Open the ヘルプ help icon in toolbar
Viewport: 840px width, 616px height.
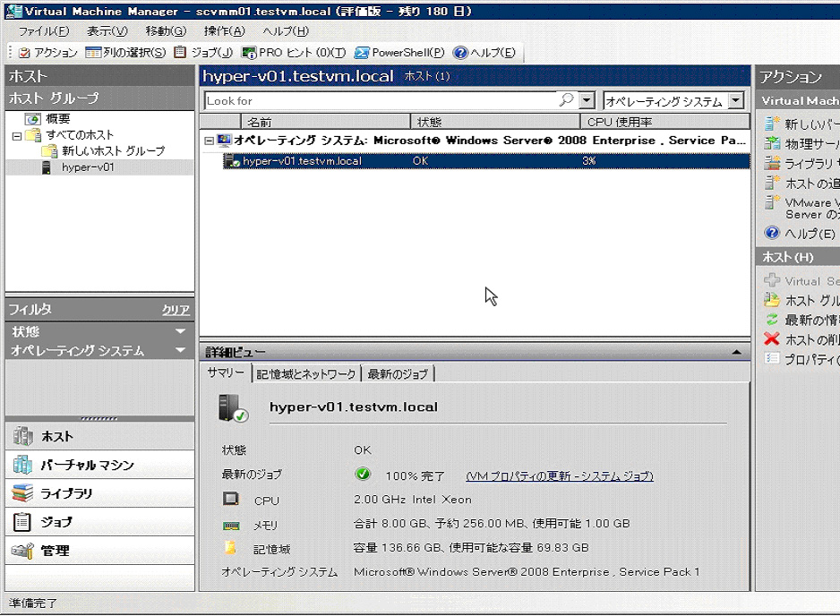coord(460,53)
